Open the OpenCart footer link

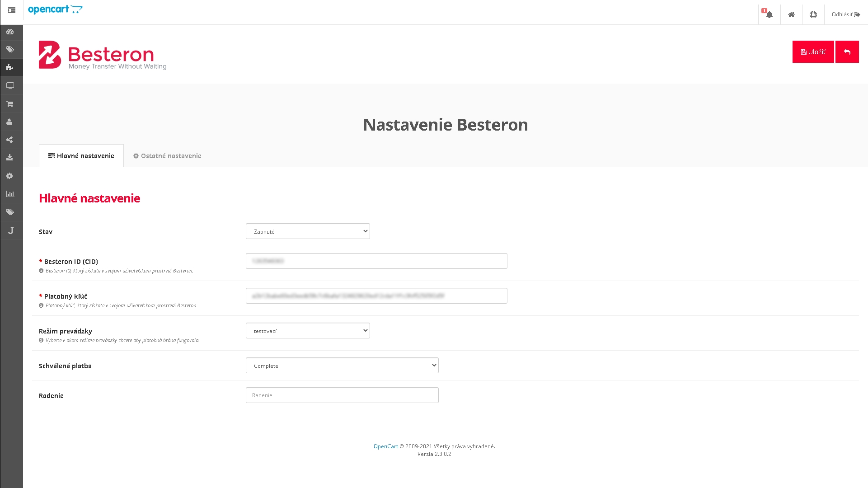coord(385,446)
